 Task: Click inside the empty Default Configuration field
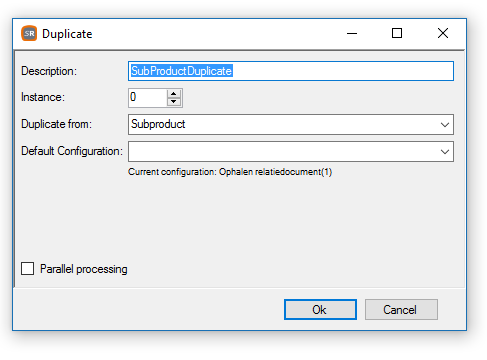point(283,152)
